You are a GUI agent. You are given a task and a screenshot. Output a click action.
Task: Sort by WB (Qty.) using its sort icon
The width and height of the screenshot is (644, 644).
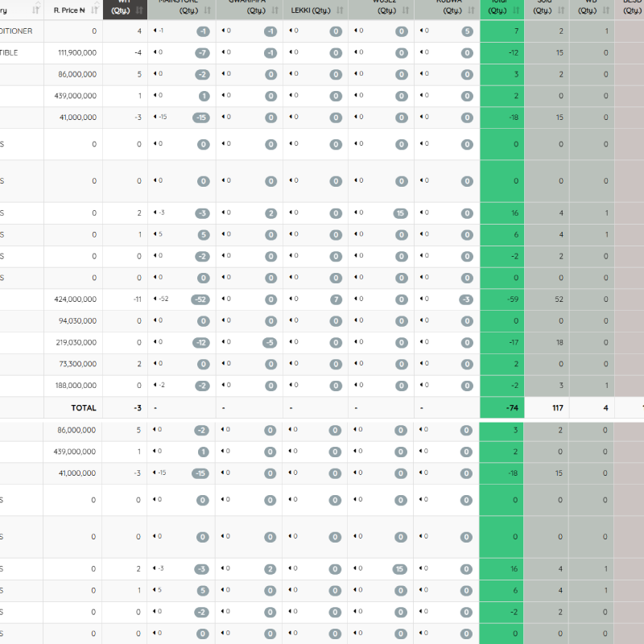(x=606, y=10)
